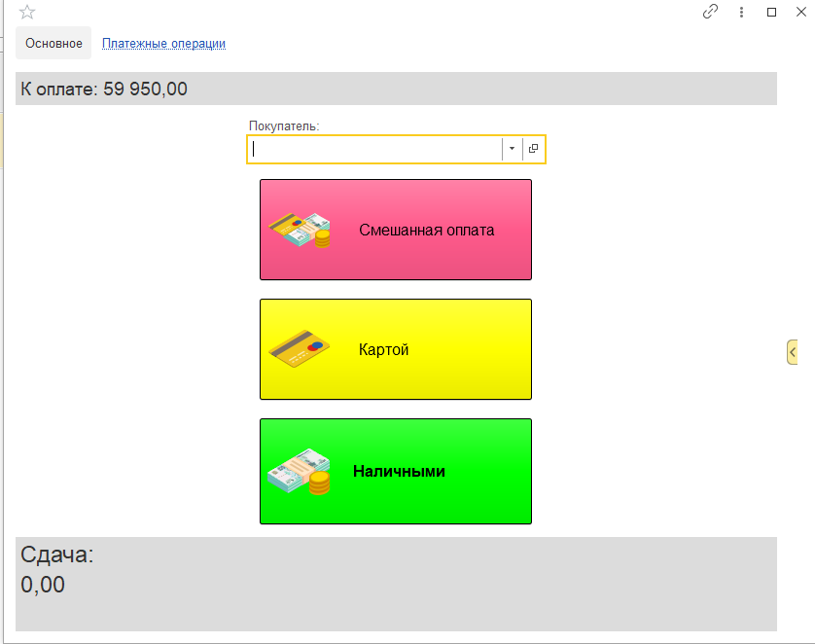Click the Сдача change amount panel
This screenshot has height=644, width=815.
(x=396, y=584)
